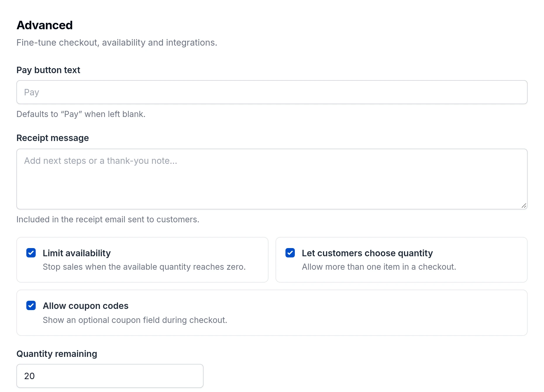Image resolution: width=544 pixels, height=392 pixels.
Task: Click 'Stop sales when the available quantity reaches zero.'
Action: (x=144, y=267)
